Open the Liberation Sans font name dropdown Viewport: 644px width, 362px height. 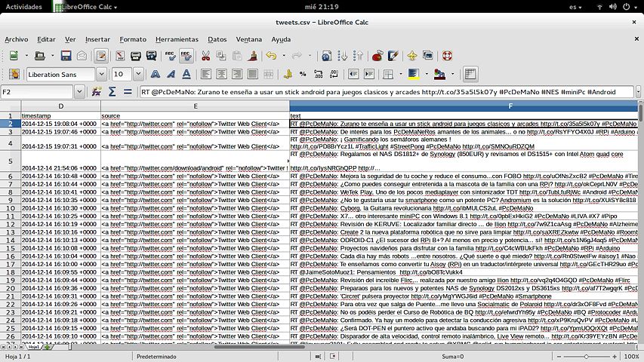(101, 75)
